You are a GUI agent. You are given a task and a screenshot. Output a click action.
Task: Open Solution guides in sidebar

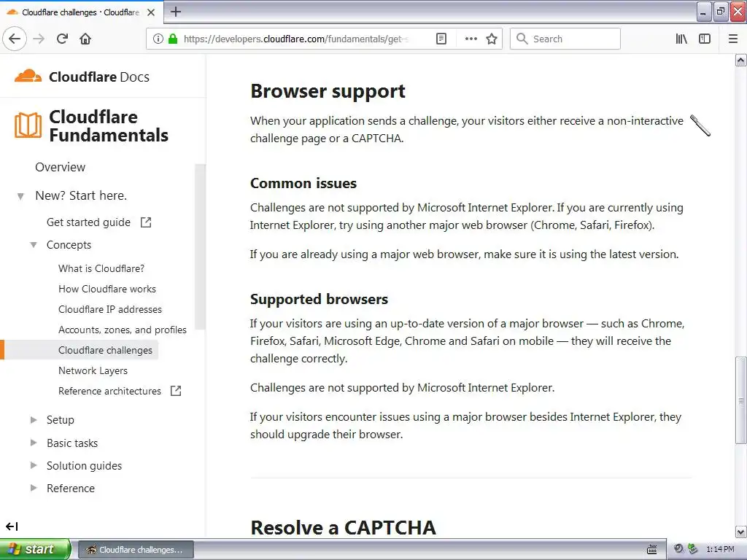(84, 466)
